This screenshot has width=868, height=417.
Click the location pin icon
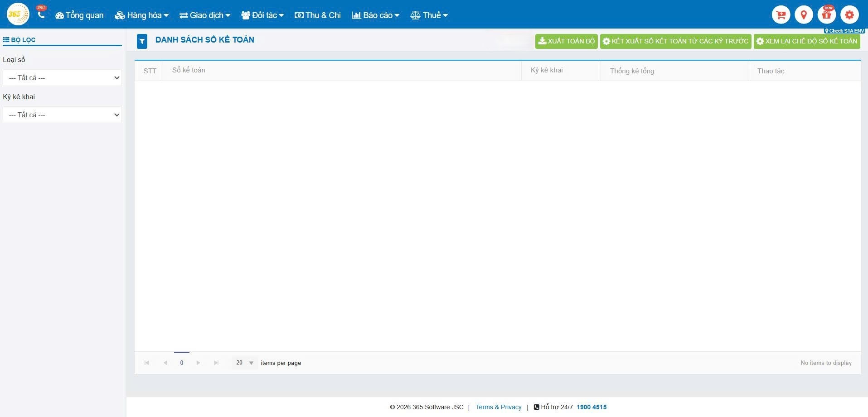point(804,15)
